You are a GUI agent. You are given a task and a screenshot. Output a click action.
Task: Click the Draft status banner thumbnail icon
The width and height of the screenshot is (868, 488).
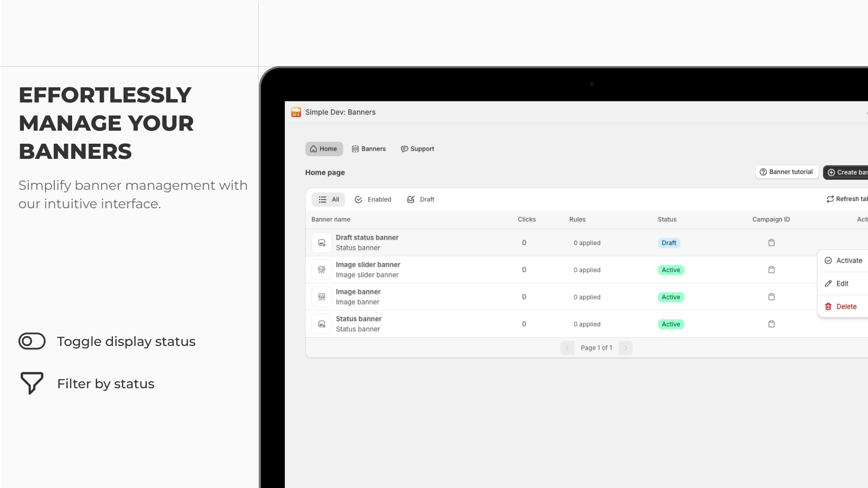click(x=322, y=243)
